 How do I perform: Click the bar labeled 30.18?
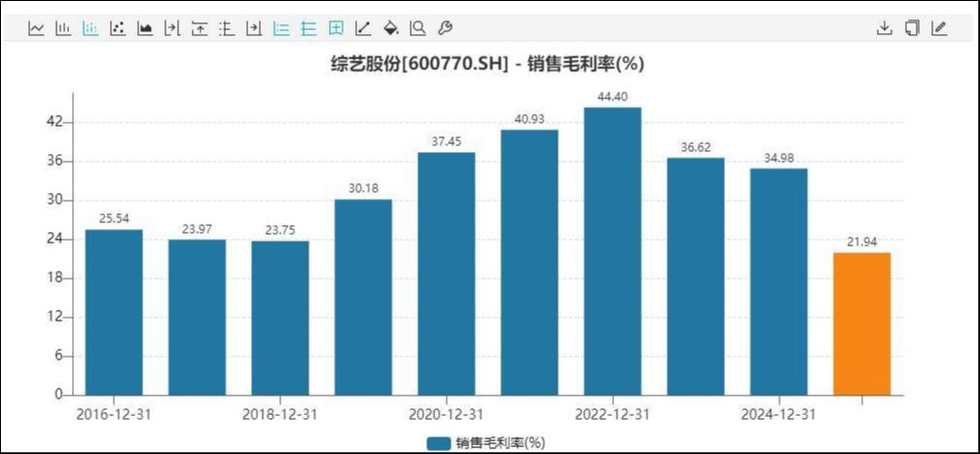point(363,297)
